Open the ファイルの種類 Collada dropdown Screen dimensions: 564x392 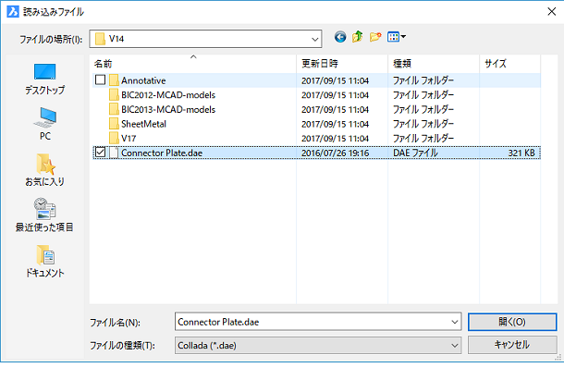[x=318, y=345]
